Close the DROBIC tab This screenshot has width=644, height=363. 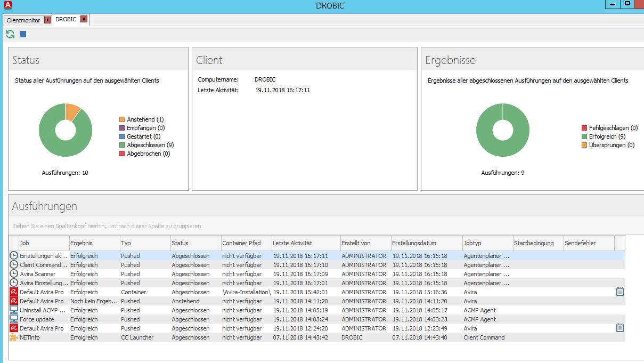(x=84, y=20)
